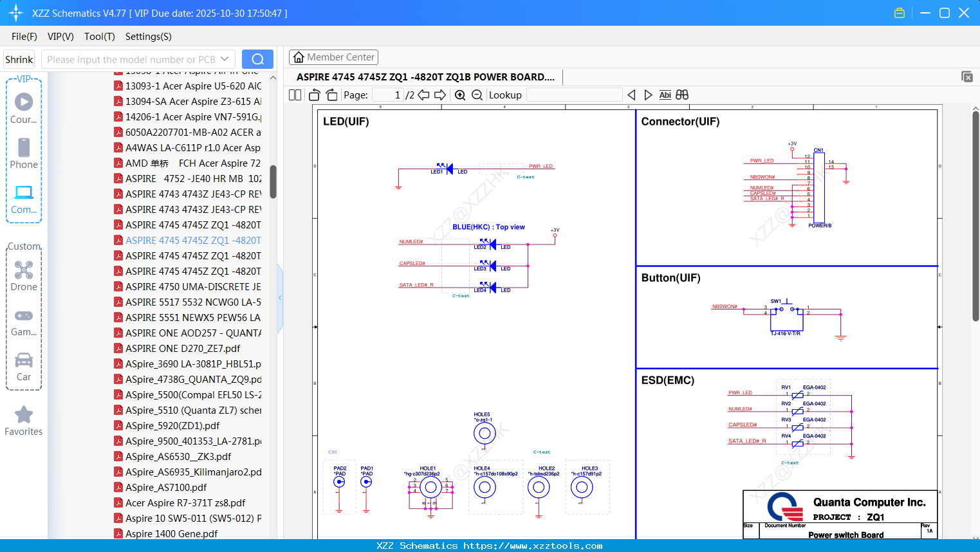Select the Phone category icon
Image resolution: width=980 pixels, height=552 pixels.
click(24, 153)
